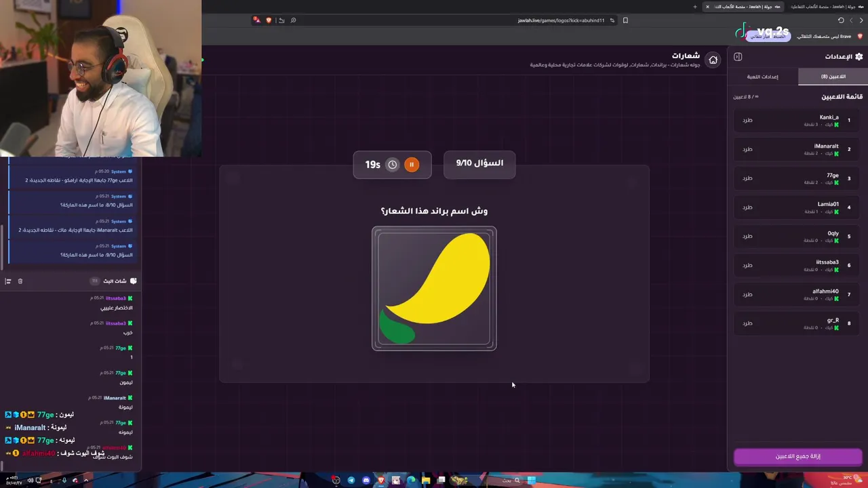Kick player iitssaba3
Screen dimensions: 868x488
click(x=747, y=265)
